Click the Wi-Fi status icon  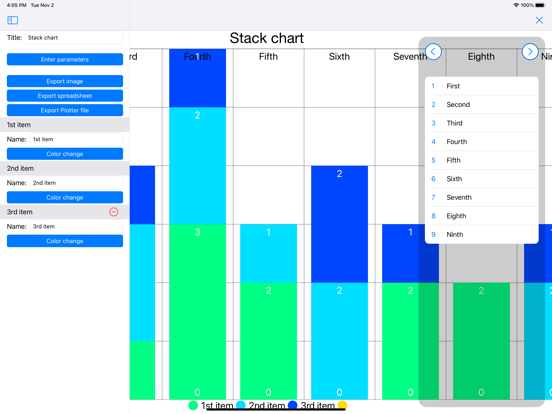point(516,5)
